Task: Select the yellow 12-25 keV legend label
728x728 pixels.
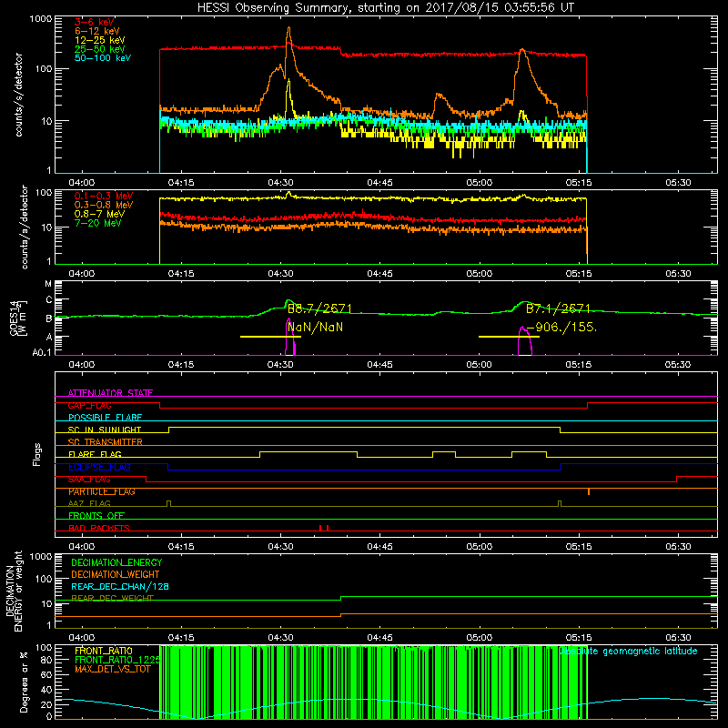Action: [100, 40]
